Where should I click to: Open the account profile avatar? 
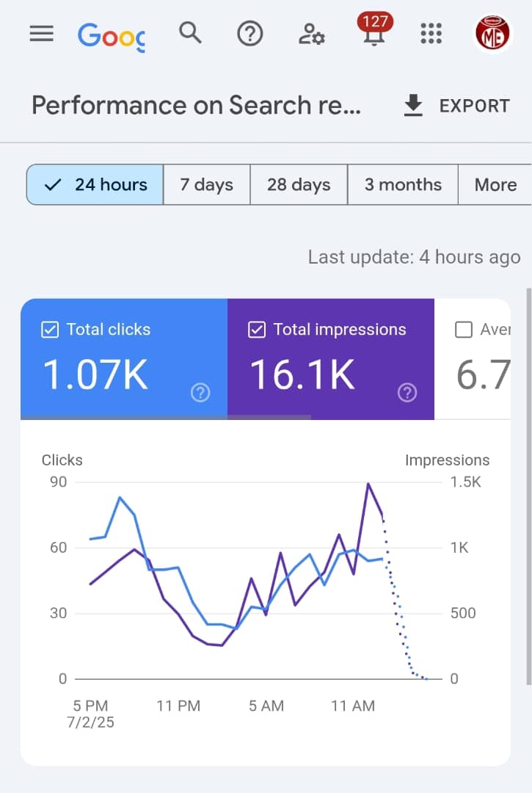[x=492, y=34]
